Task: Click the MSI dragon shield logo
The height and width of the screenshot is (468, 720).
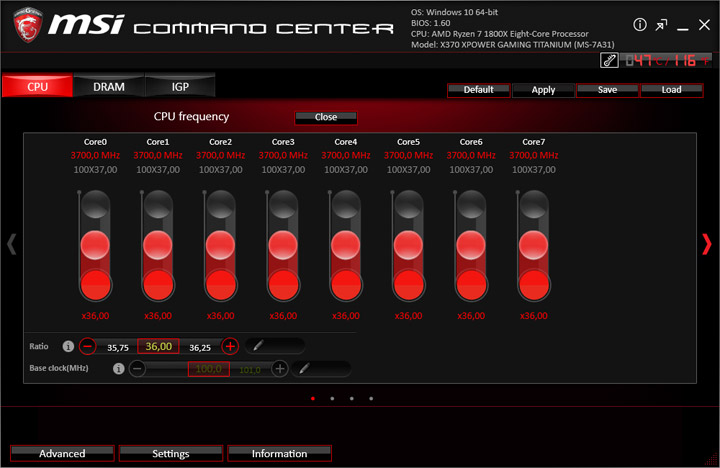Action: point(28,25)
